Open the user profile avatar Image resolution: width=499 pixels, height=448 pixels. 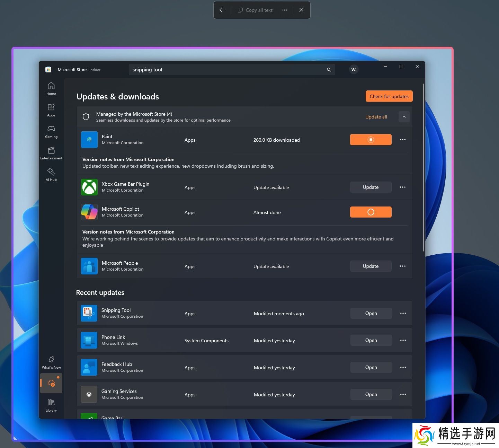tap(354, 70)
